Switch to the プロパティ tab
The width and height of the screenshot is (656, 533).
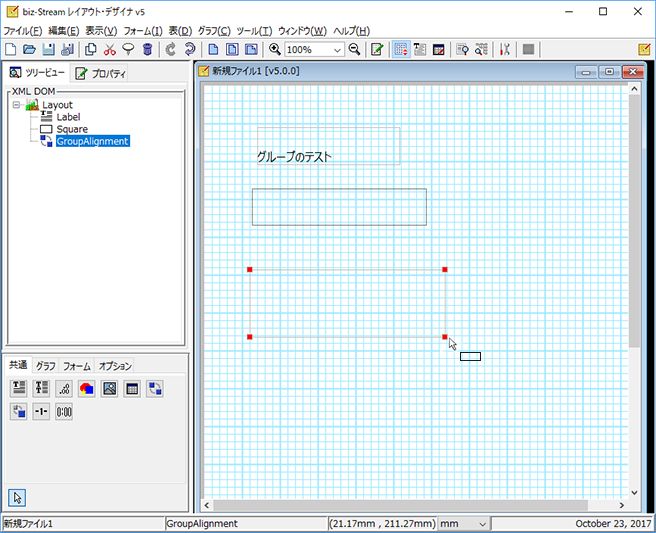pyautogui.click(x=100, y=73)
